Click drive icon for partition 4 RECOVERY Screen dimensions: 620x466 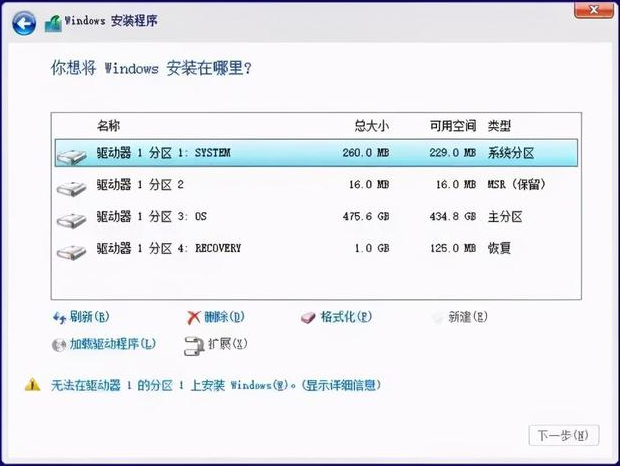pos(71,251)
